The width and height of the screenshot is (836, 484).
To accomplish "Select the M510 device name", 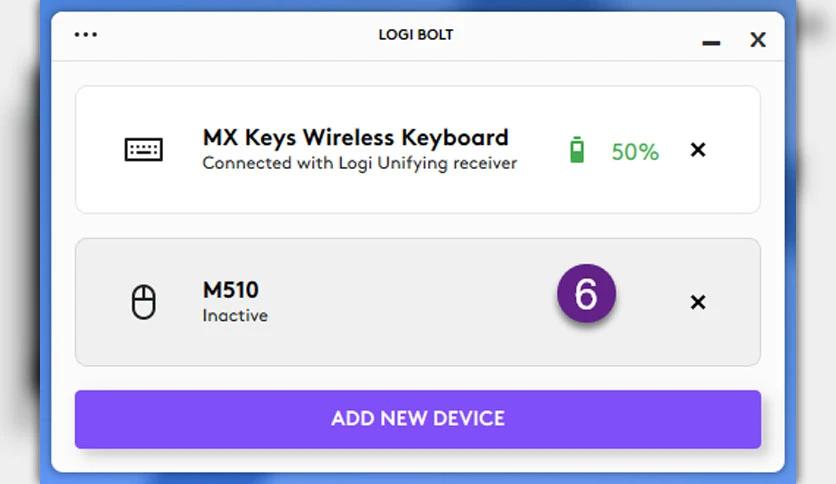I will pyautogui.click(x=230, y=291).
